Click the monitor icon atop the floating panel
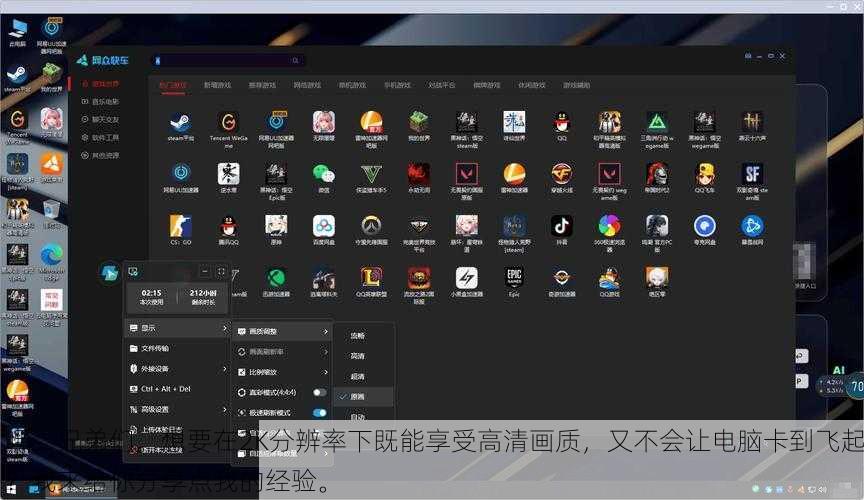The image size is (864, 500). pyautogui.click(x=133, y=271)
